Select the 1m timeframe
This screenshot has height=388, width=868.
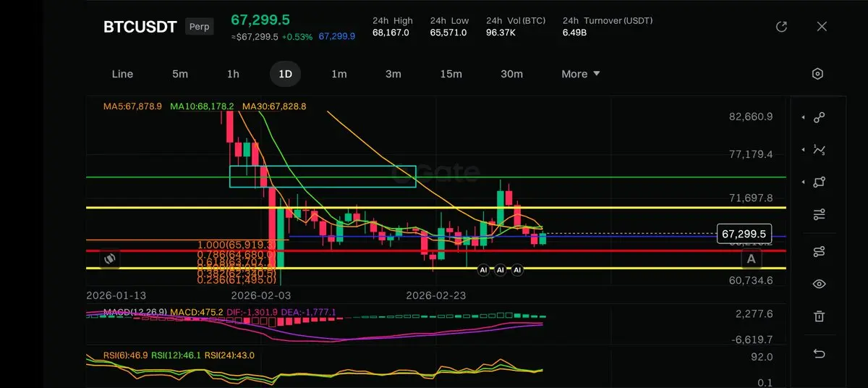(339, 74)
